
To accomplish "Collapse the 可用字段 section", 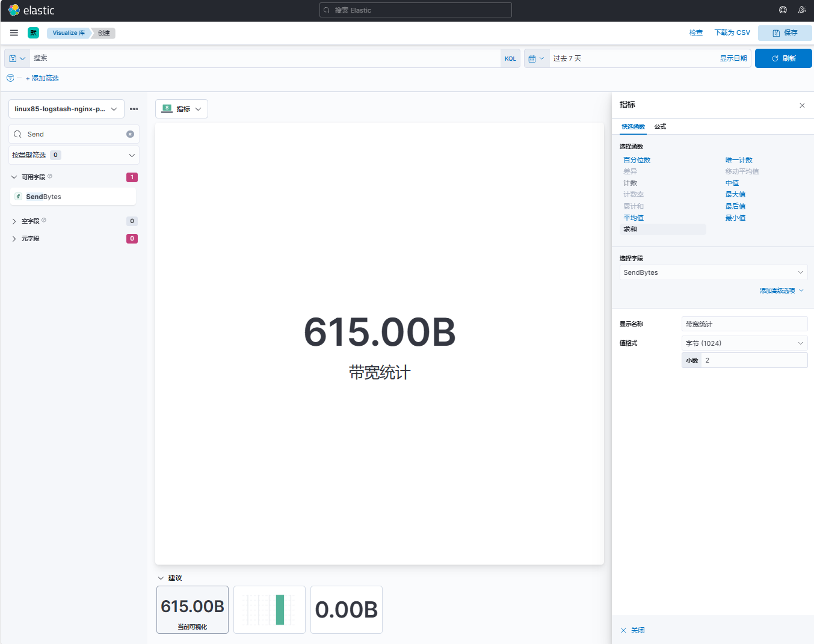I will [14, 177].
